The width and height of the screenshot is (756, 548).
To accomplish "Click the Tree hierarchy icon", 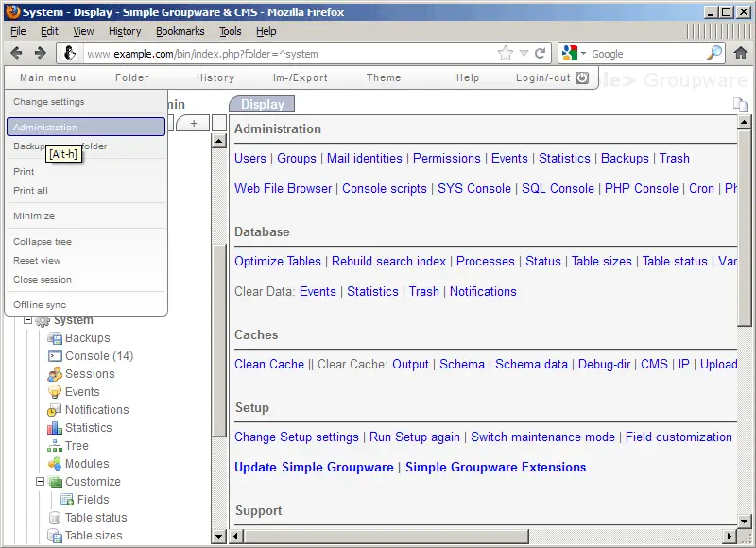I will (55, 446).
